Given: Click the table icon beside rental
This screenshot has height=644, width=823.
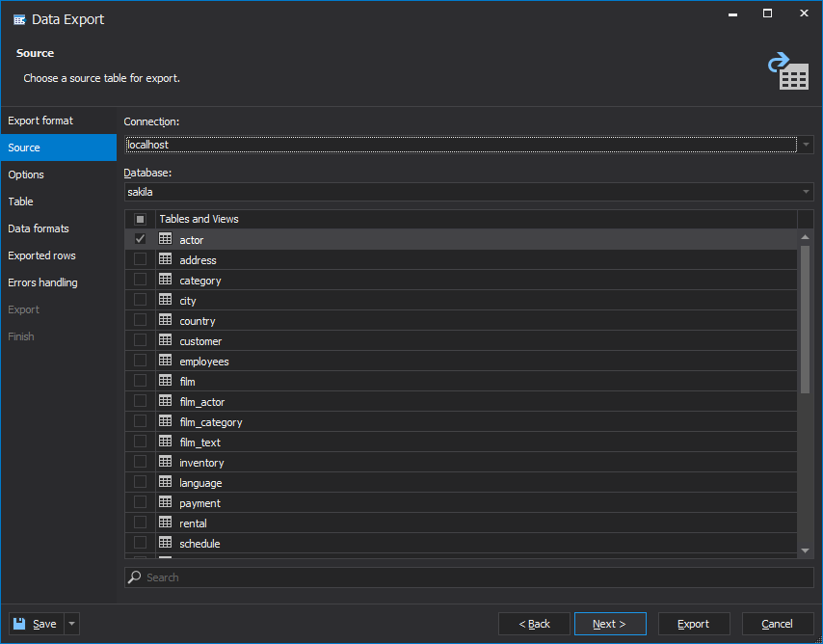Looking at the screenshot, I should tap(166, 523).
